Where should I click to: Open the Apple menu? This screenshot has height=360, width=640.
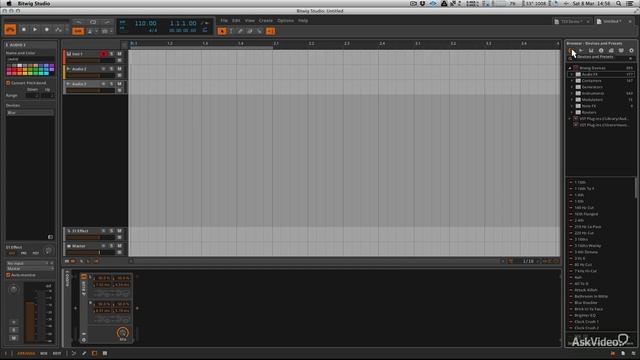click(x=9, y=3)
